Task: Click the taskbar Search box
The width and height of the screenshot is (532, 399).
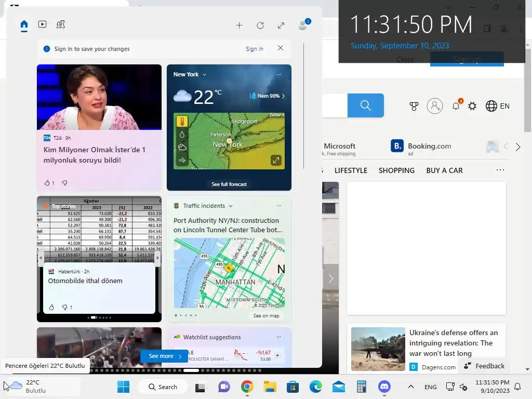Action: [163, 387]
